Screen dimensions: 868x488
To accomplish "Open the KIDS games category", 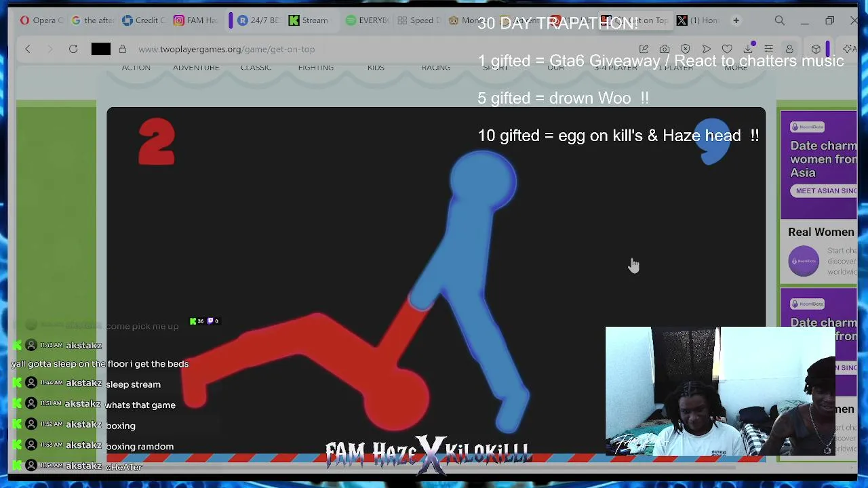I will pos(376,68).
